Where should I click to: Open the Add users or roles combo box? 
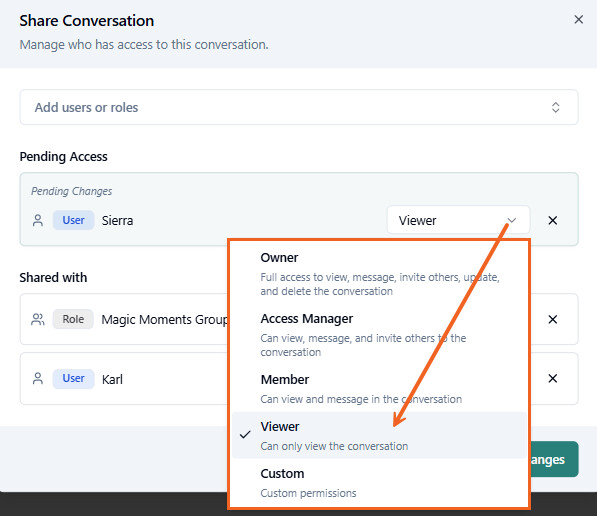[299, 107]
